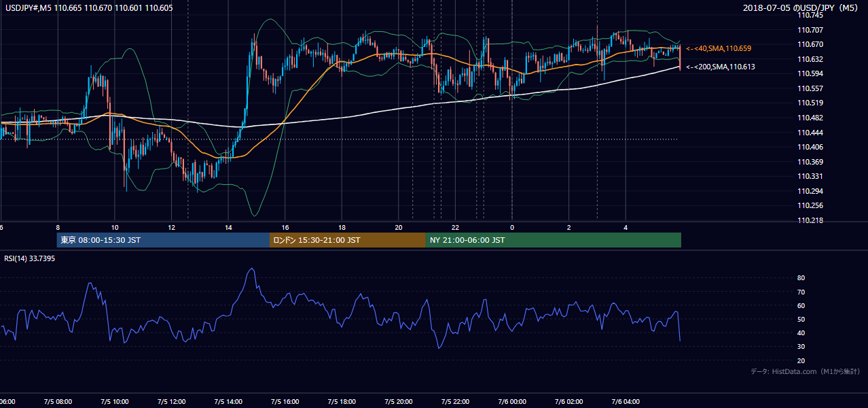Select the ロンドン 15:30-21:00 JST session bar

tap(348, 240)
